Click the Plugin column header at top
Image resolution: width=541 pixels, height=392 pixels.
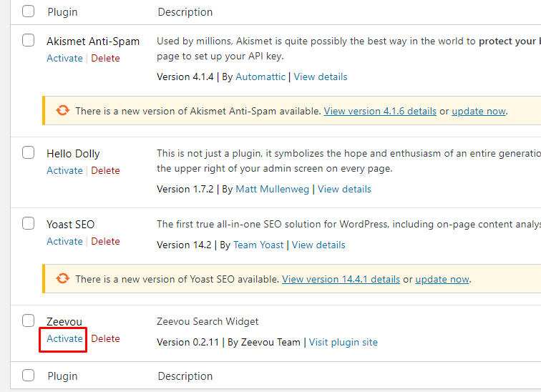click(x=62, y=12)
